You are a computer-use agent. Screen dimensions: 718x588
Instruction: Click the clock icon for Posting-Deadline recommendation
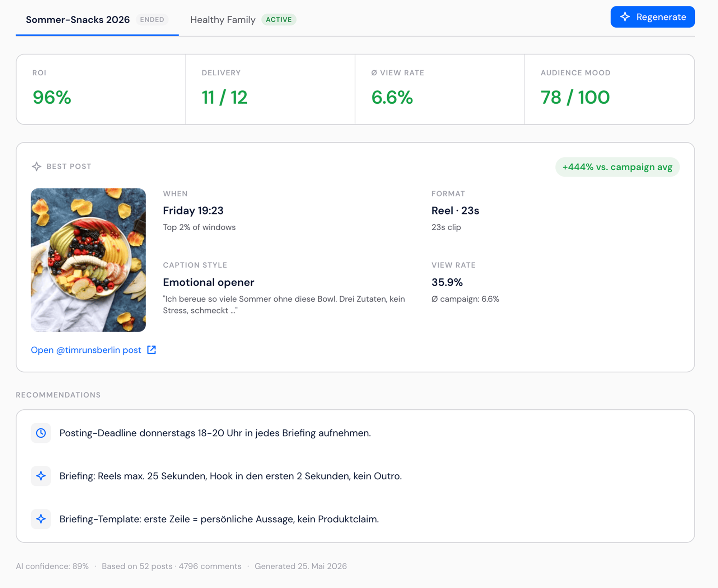click(x=41, y=433)
